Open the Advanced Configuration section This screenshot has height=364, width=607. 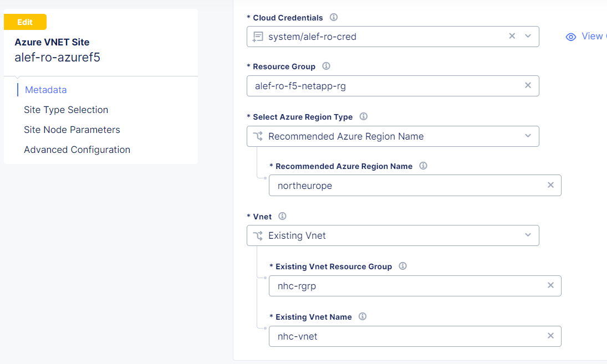[x=77, y=150]
